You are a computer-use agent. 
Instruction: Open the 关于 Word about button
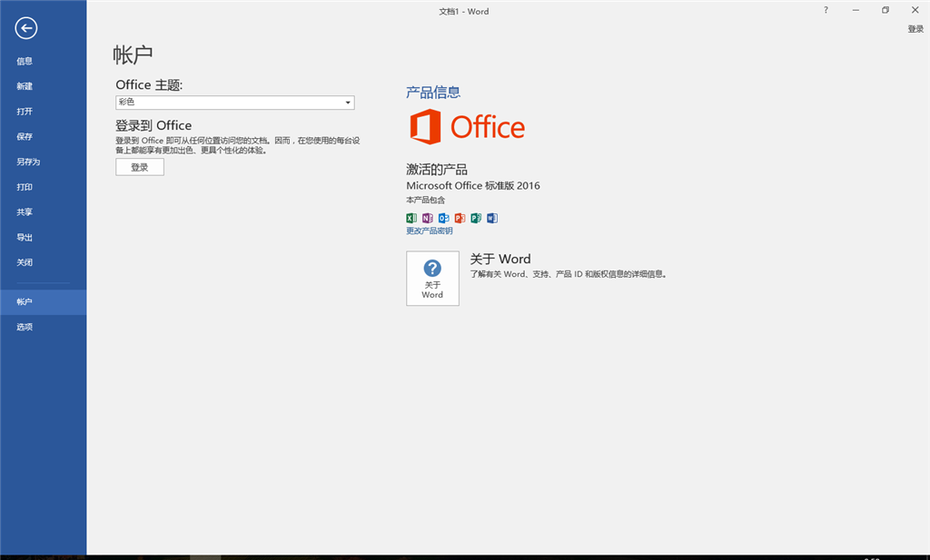coord(432,279)
